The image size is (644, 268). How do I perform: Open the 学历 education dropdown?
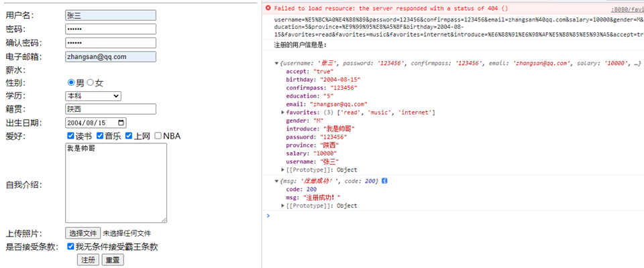[x=93, y=96]
